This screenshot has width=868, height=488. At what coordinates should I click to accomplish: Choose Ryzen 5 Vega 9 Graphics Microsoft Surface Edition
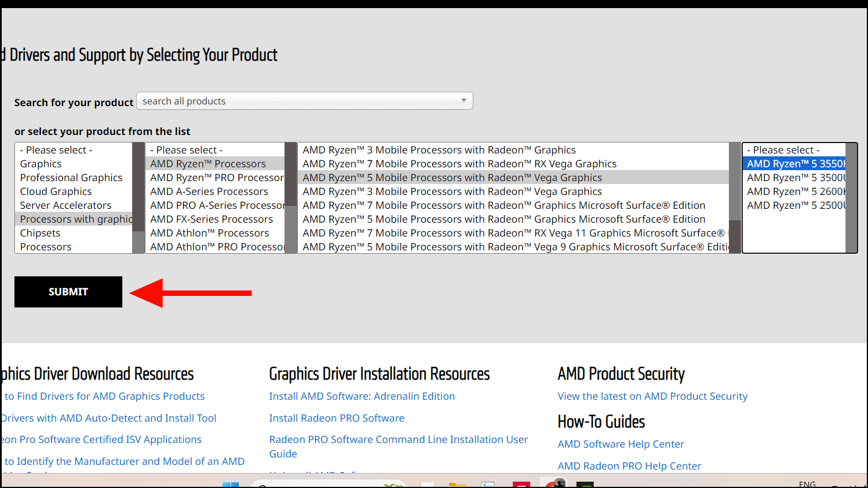(514, 247)
